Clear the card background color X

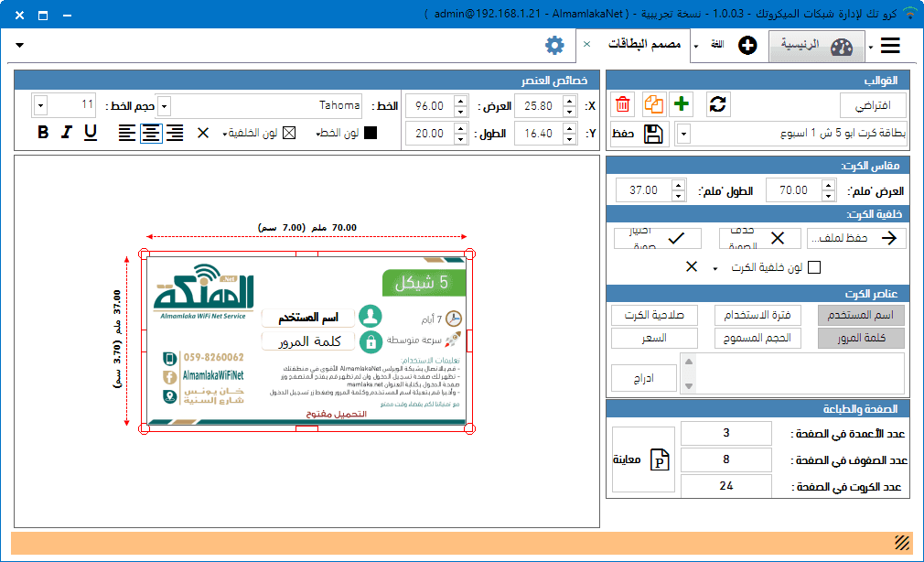692,267
